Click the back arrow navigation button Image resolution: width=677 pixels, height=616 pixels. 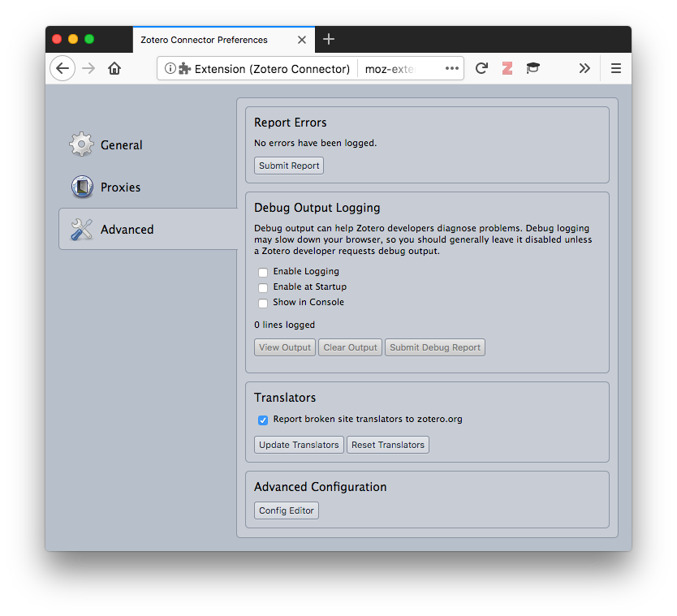tap(63, 68)
